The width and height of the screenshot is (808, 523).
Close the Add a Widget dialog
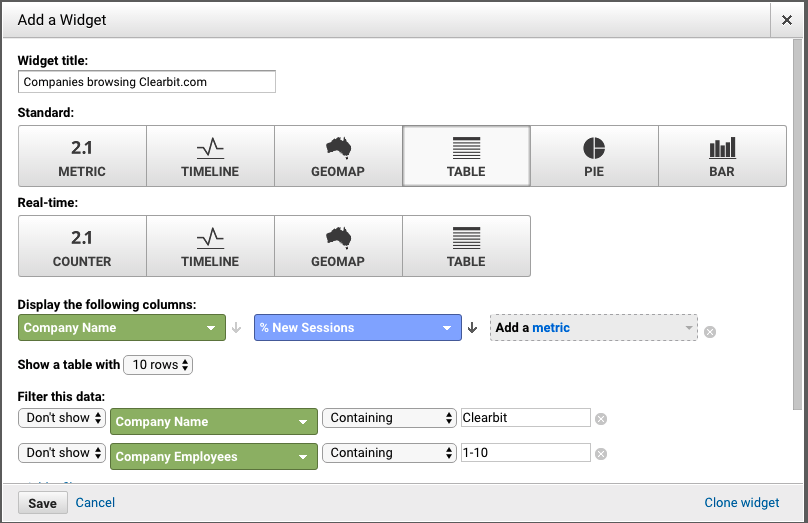point(787,20)
